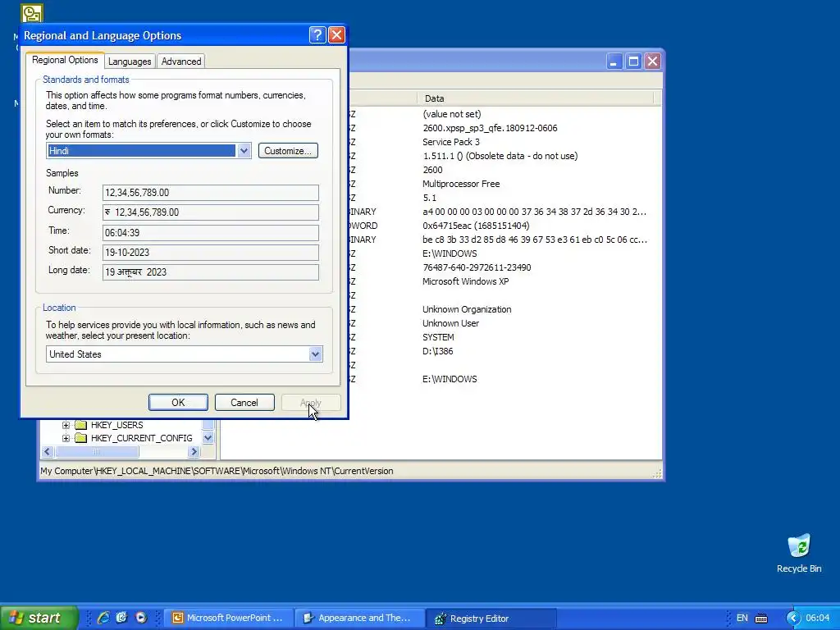Click the Long date sample field

pyautogui.click(x=211, y=272)
